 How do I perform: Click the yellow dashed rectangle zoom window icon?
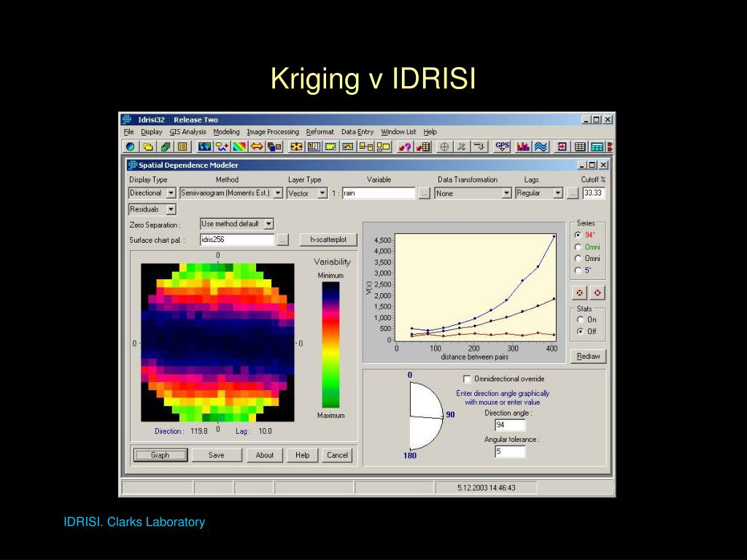(330, 147)
